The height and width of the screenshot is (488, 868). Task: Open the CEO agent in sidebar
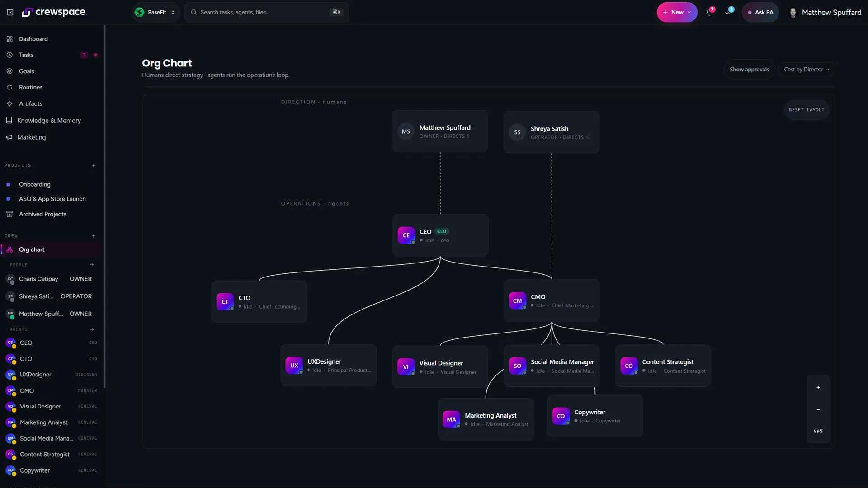click(x=52, y=343)
